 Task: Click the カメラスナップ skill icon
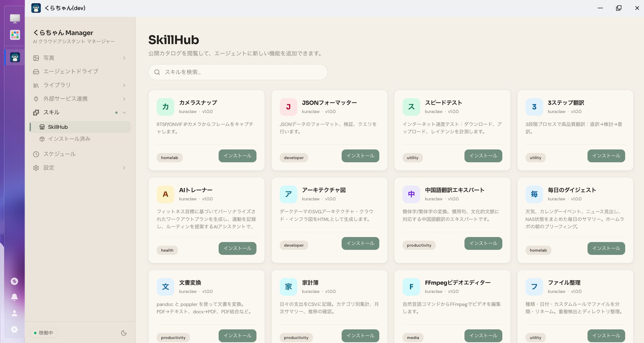coord(165,107)
